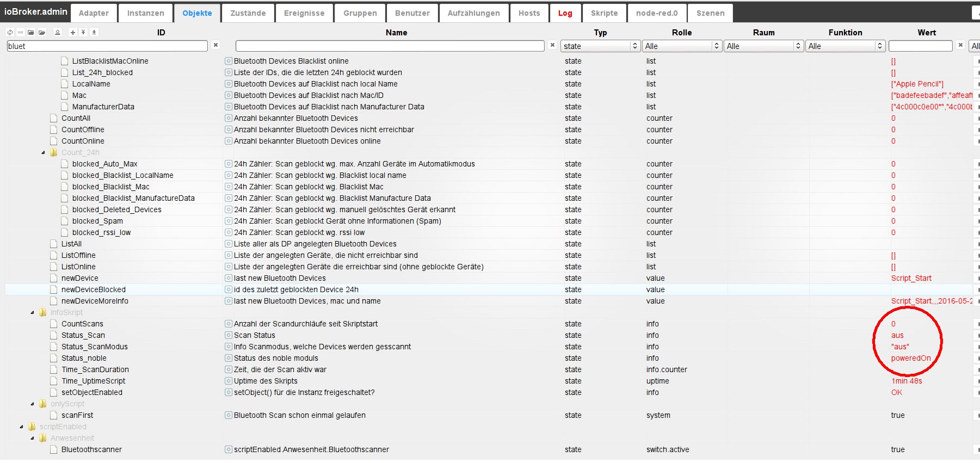Screen dimensions: 980x463
Task: Switch to the Skripte tab
Action: [604, 13]
